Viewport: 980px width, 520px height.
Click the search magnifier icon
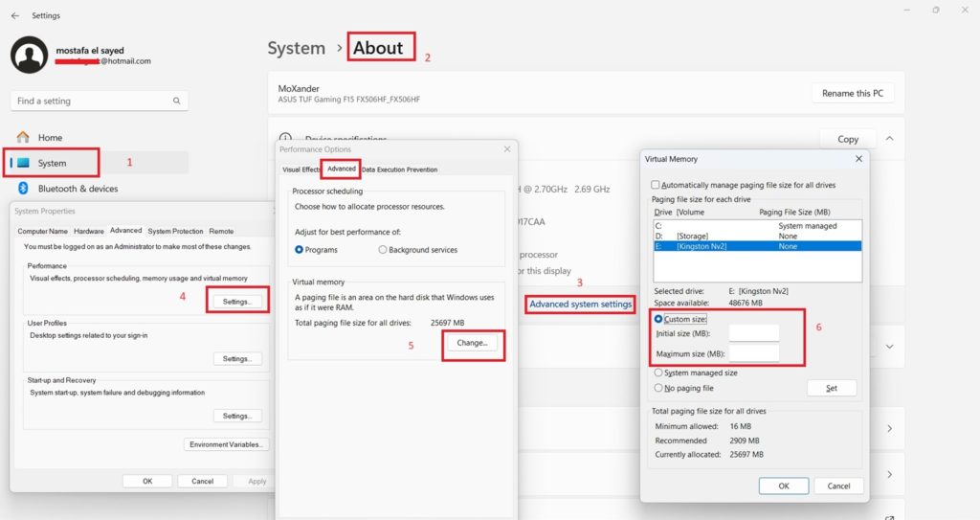(177, 101)
